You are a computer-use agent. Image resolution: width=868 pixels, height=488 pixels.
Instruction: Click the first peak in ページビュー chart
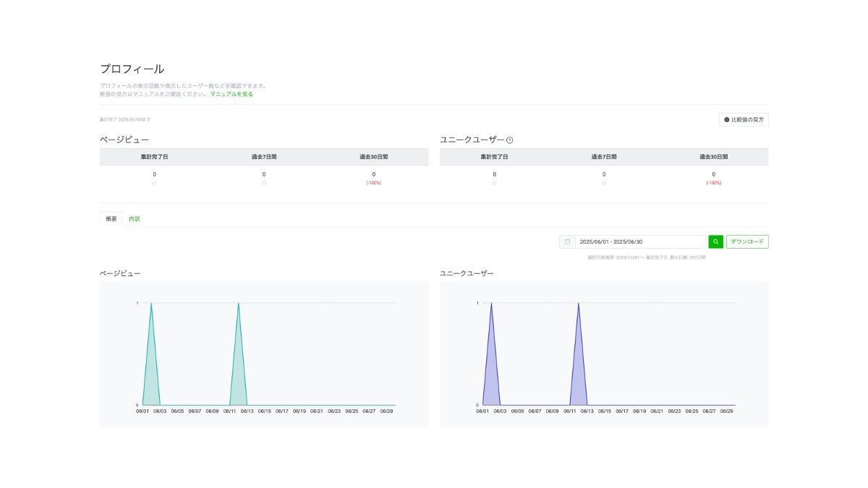tap(151, 304)
